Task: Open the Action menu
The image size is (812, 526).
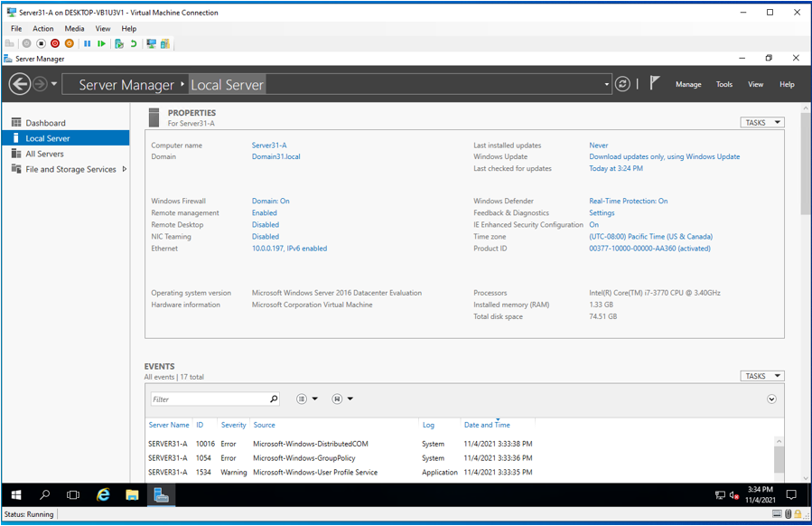Action: [x=43, y=29]
